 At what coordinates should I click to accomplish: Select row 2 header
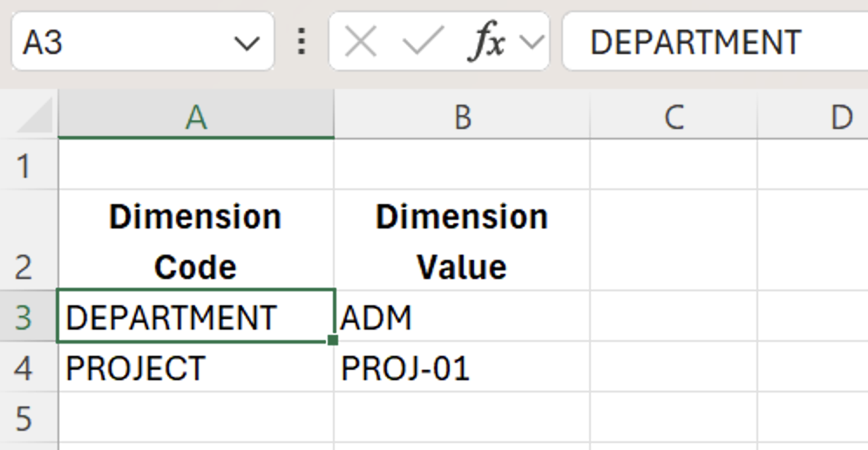[x=24, y=241]
